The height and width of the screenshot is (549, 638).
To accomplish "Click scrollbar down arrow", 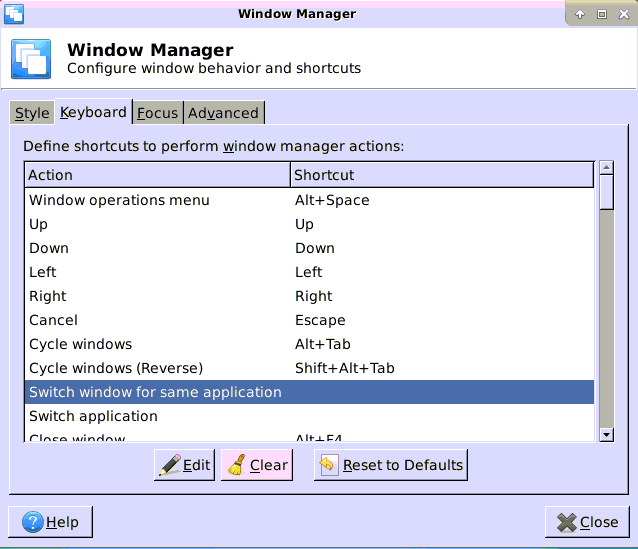I will (606, 435).
